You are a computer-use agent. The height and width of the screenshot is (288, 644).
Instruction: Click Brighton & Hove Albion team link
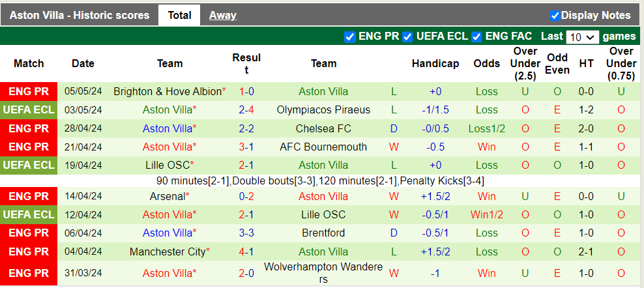pos(168,92)
